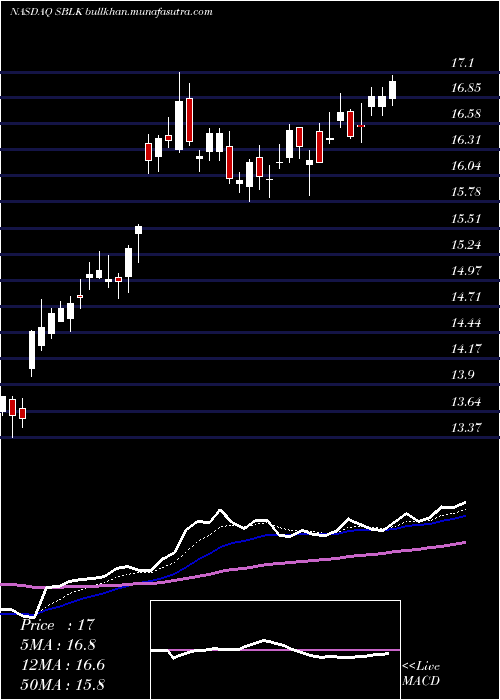Click the 15.51 price axis label
This screenshot has height=700, width=500.
tap(465, 219)
